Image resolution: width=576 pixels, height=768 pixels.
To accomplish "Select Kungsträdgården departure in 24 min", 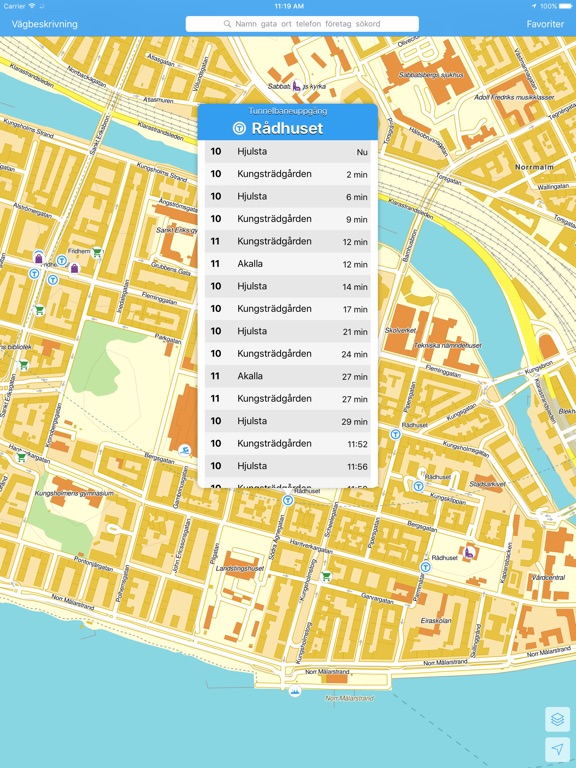I will 288,354.
